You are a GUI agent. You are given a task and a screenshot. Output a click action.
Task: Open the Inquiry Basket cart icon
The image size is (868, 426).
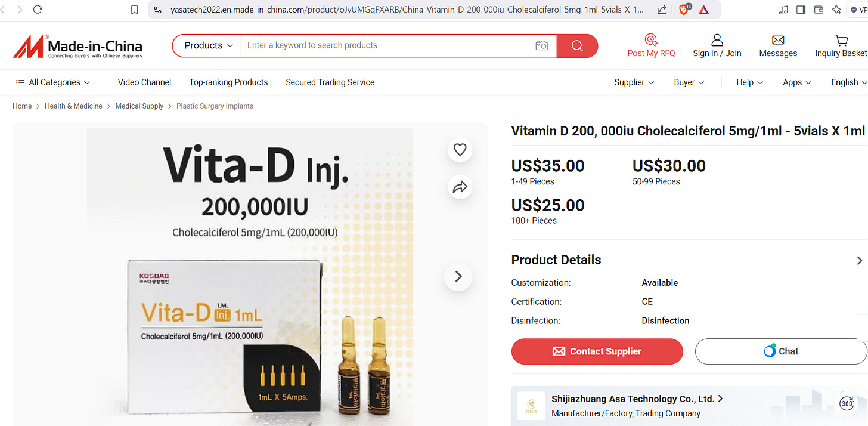(841, 41)
